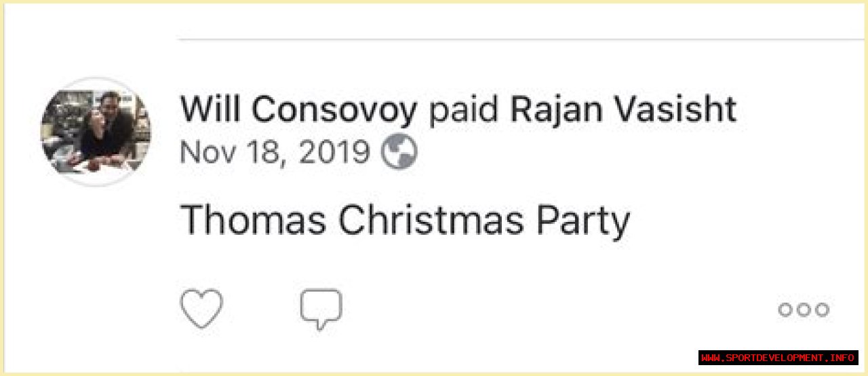Select the Thomas Christmas Party note

tap(406, 221)
